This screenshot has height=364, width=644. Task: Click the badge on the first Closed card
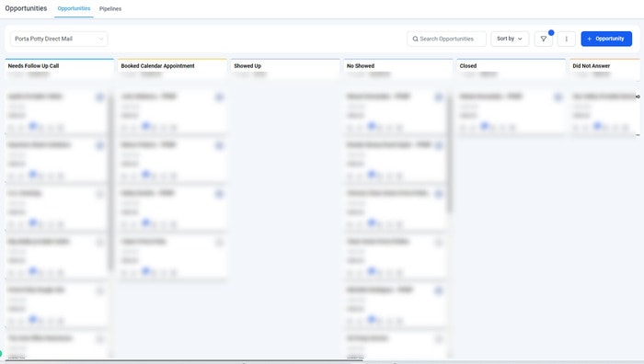(558, 97)
